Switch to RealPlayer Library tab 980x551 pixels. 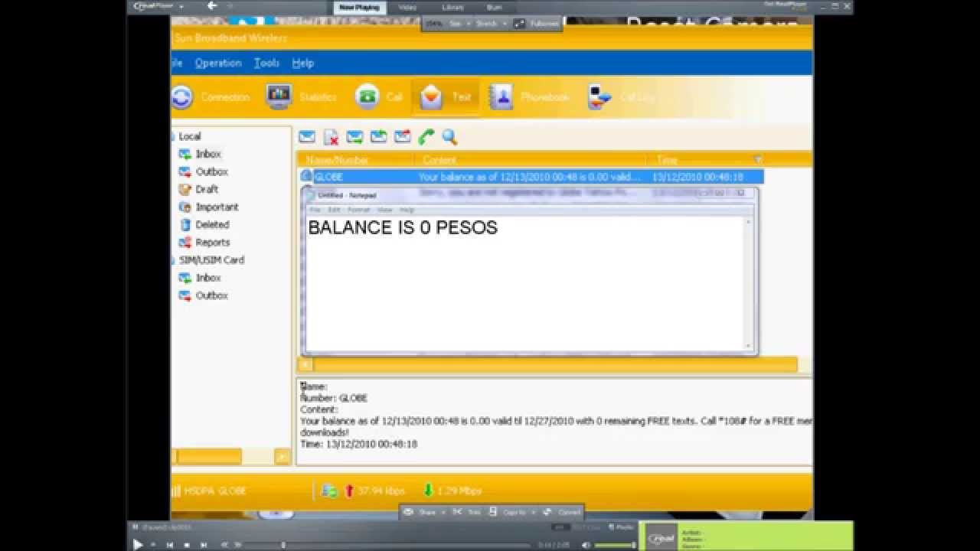pyautogui.click(x=452, y=8)
